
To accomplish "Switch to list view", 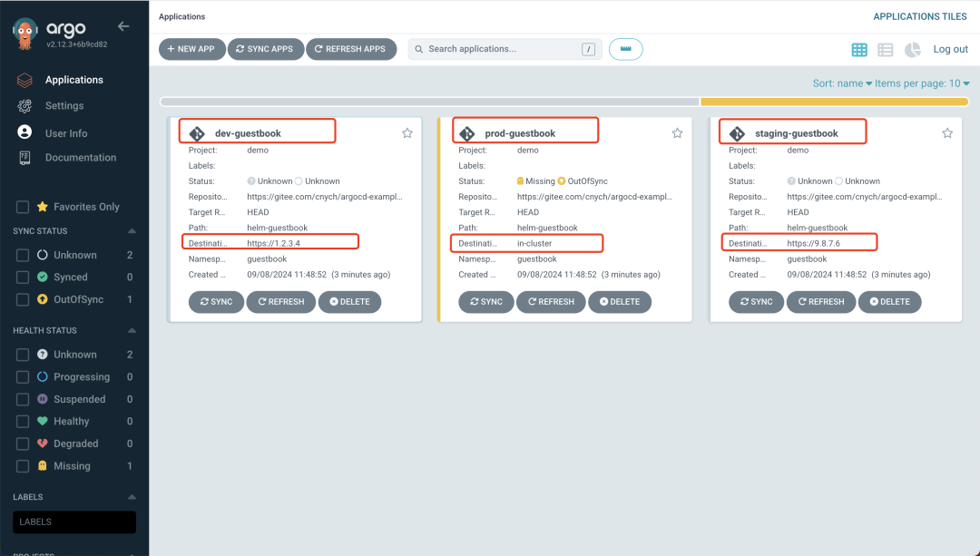I will tap(885, 50).
